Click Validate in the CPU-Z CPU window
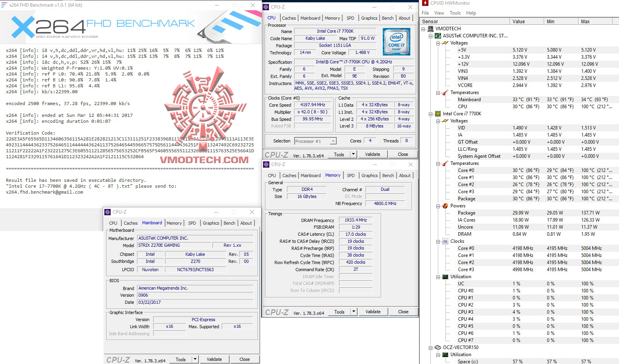This screenshot has height=364, width=619. coord(373,154)
